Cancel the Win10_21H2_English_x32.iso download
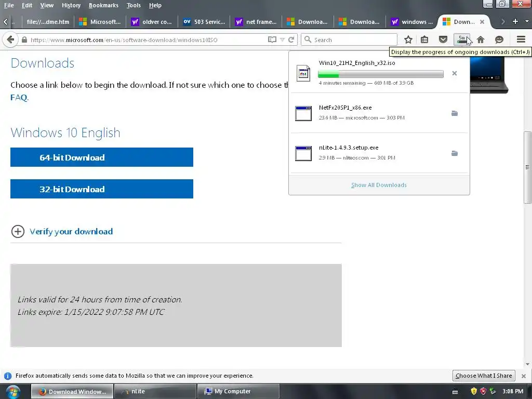The image size is (532, 399). click(454, 73)
